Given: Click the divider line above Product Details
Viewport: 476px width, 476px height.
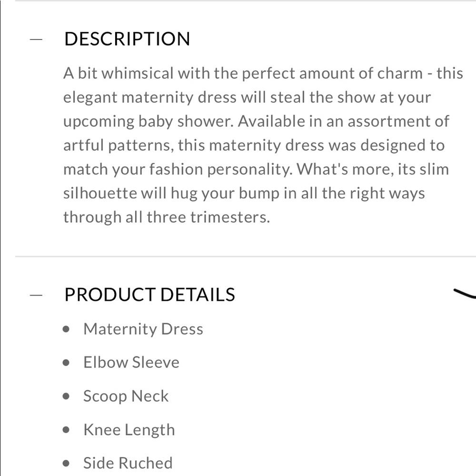Looking at the screenshot, I should 246,257.
